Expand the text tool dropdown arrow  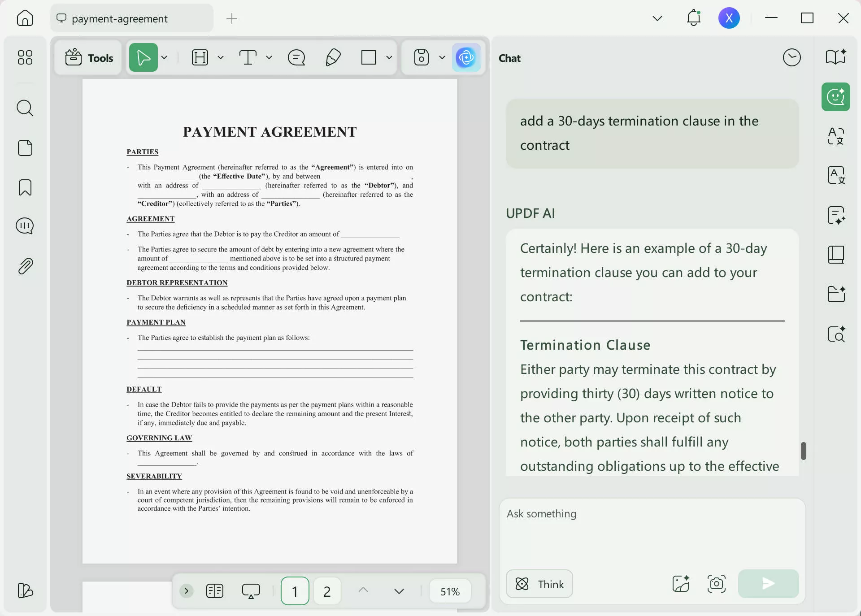point(269,58)
